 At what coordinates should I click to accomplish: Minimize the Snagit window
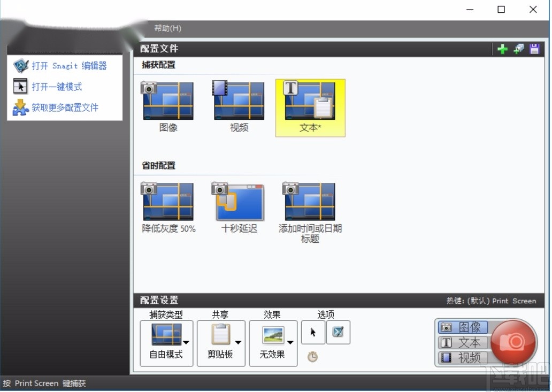[x=470, y=10]
